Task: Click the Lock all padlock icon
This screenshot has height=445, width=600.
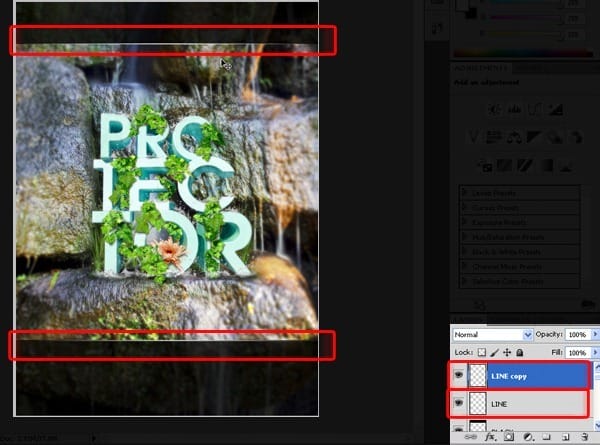Action: [x=520, y=352]
